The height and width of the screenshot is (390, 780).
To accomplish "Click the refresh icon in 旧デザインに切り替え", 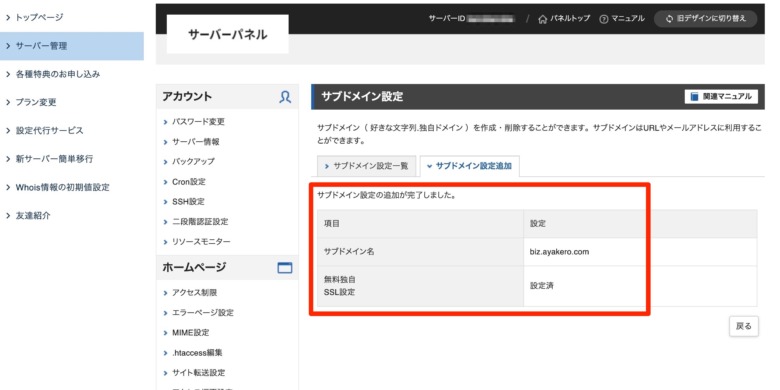I will click(x=669, y=19).
